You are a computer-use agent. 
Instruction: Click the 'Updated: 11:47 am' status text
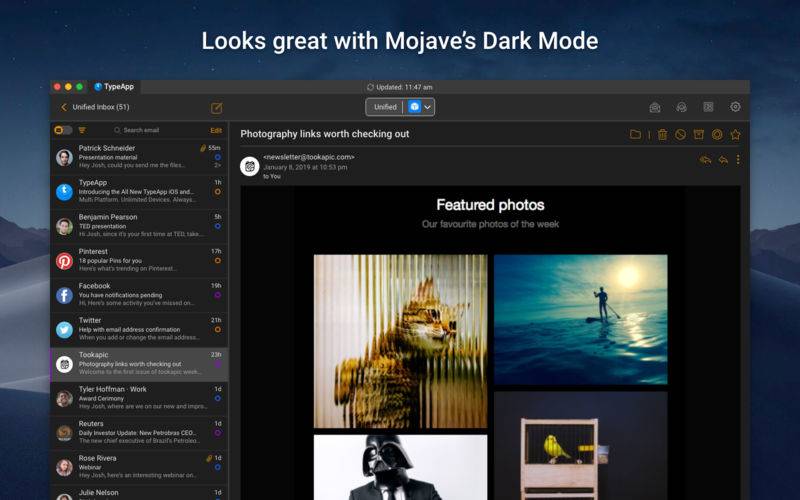[x=404, y=87]
